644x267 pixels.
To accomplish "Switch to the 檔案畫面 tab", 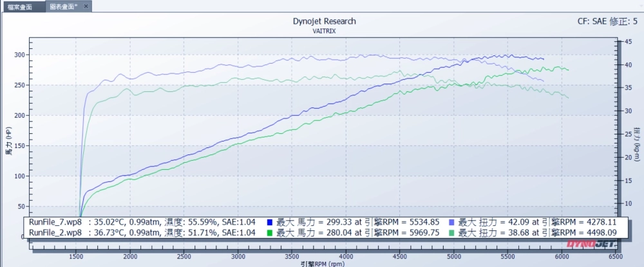I will click(x=23, y=6).
